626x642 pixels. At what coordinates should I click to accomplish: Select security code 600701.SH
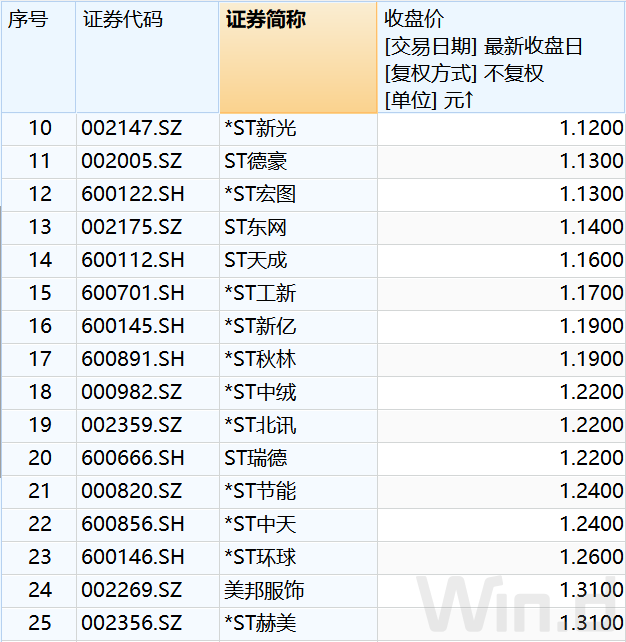pos(147,293)
